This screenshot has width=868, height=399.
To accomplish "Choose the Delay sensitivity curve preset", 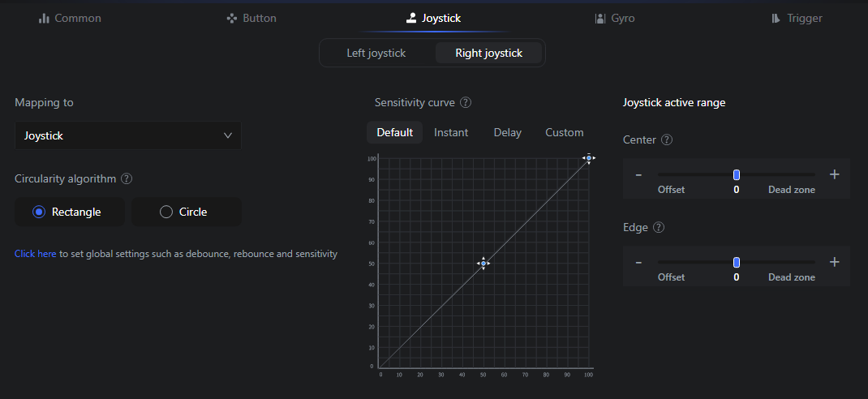I will click(x=508, y=133).
